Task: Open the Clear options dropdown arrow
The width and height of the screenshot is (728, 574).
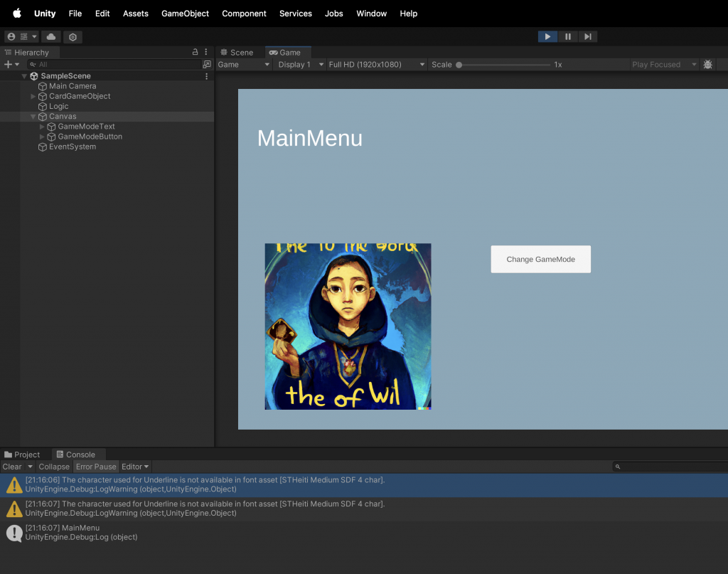Action: click(x=30, y=467)
